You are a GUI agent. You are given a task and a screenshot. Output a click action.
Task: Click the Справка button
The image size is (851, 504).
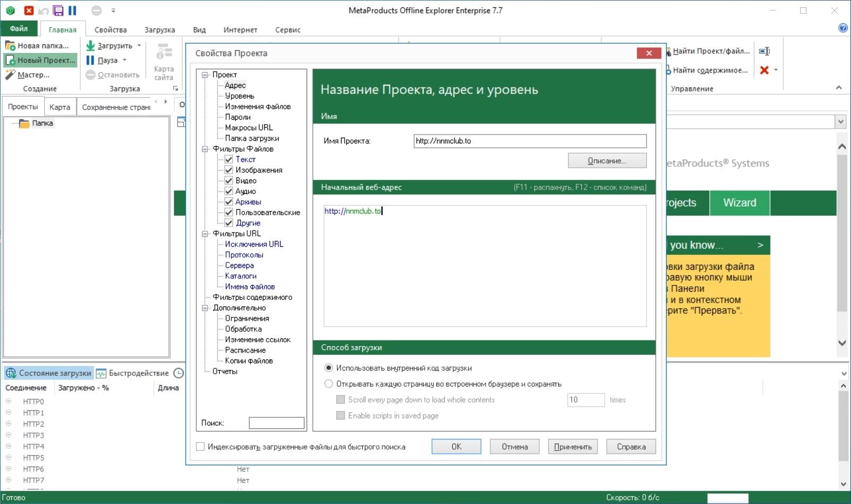point(631,447)
